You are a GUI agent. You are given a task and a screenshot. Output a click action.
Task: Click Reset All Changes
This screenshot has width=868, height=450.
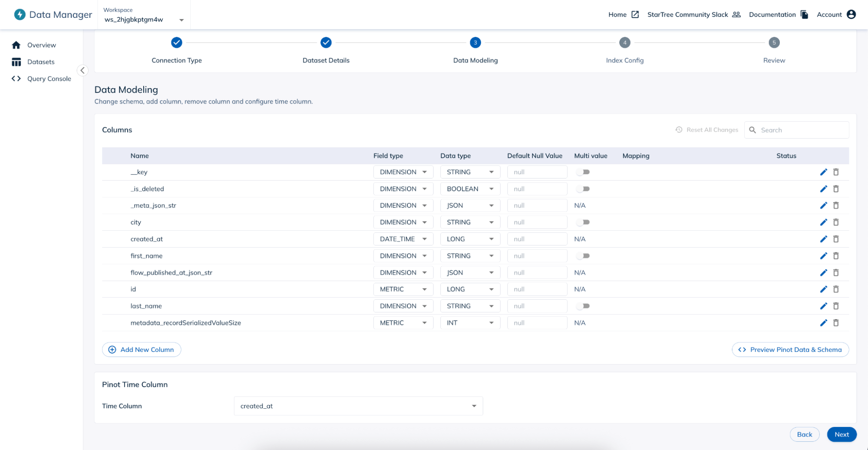point(707,130)
